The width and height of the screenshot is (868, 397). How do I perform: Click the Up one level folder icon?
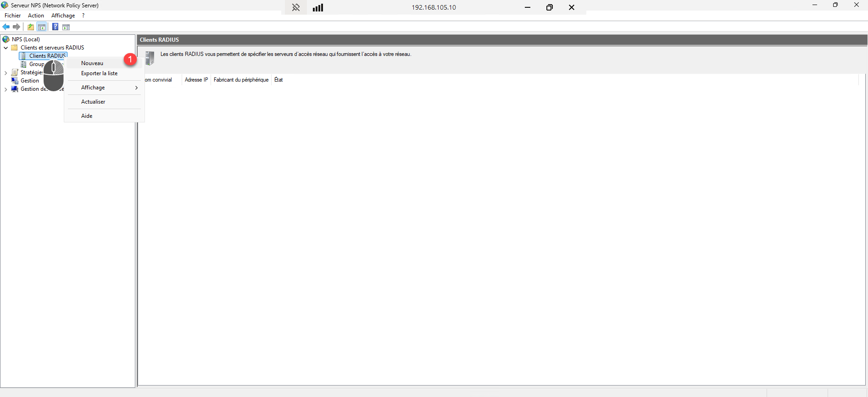tap(31, 27)
